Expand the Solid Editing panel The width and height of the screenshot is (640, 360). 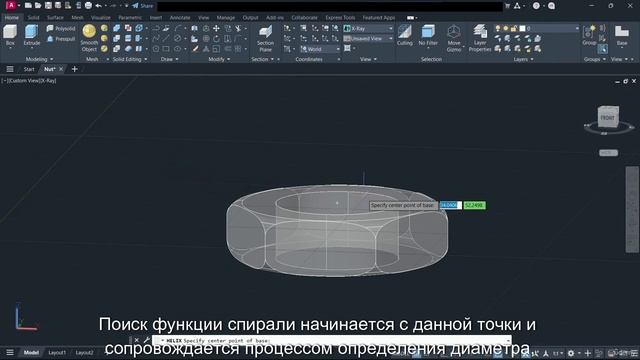tap(129, 59)
